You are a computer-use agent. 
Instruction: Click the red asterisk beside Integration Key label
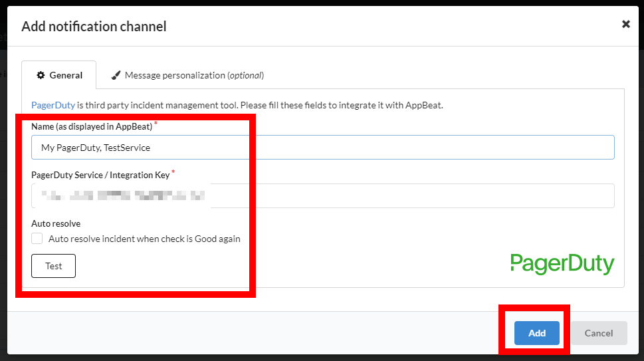click(173, 172)
